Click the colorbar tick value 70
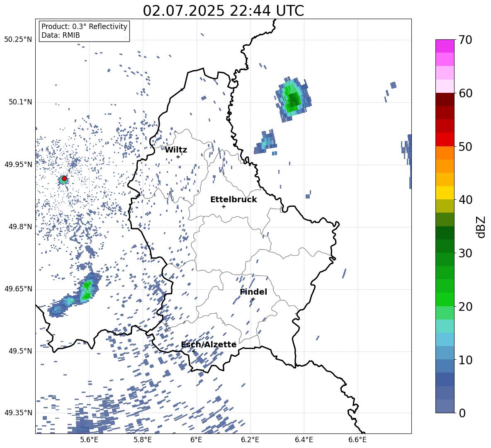Image resolution: width=491 pixels, height=448 pixels. click(465, 40)
